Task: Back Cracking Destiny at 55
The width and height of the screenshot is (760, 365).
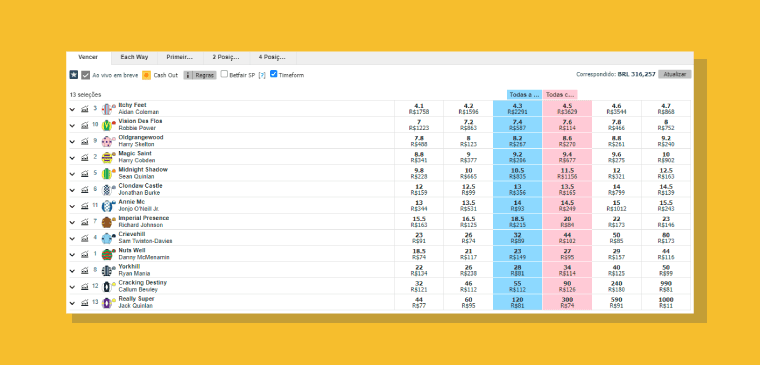Action: [517, 286]
